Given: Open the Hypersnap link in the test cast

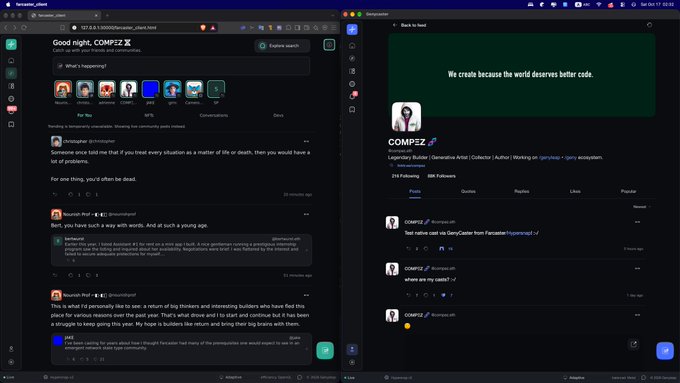Looking at the screenshot, I should (x=519, y=233).
